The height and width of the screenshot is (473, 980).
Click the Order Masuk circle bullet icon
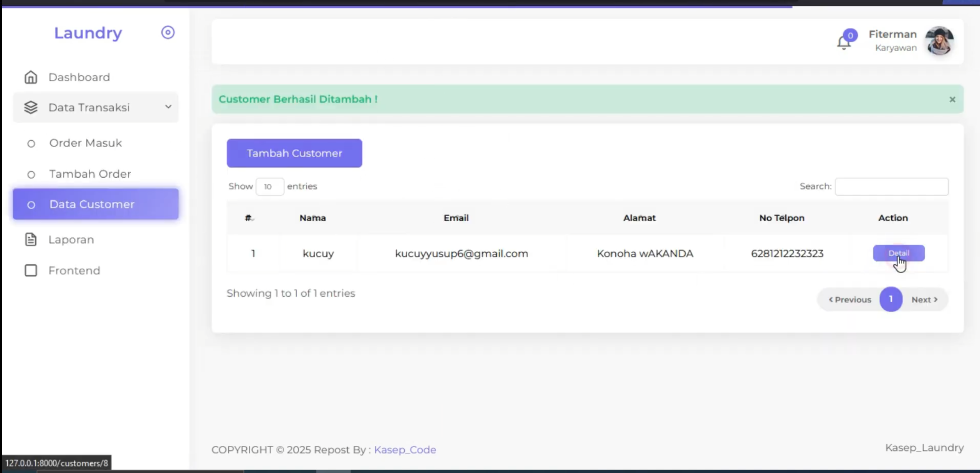tap(31, 144)
